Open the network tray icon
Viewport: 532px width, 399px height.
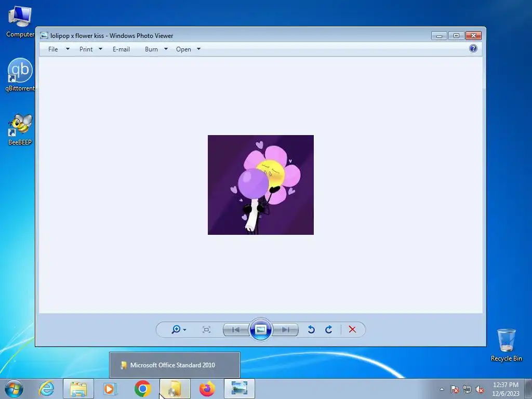coord(467,389)
